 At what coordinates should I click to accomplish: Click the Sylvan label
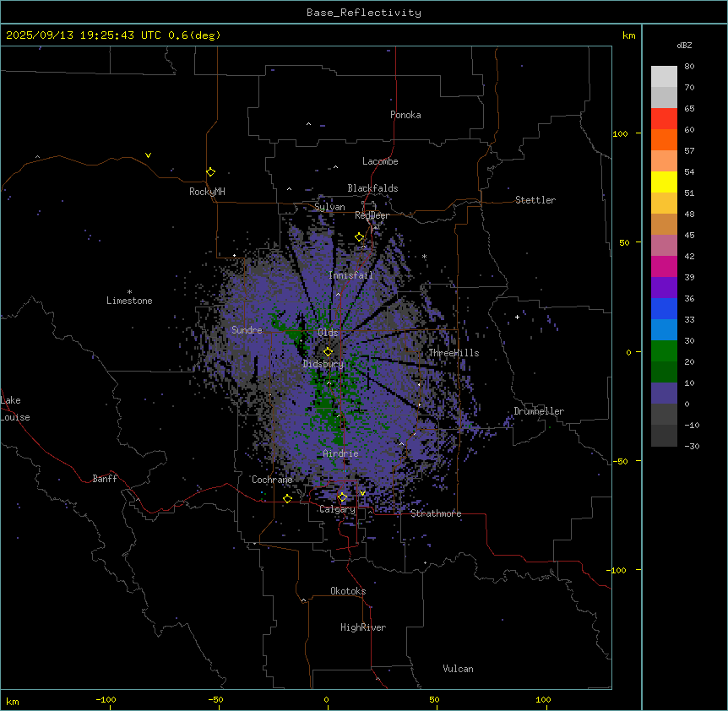click(x=329, y=207)
